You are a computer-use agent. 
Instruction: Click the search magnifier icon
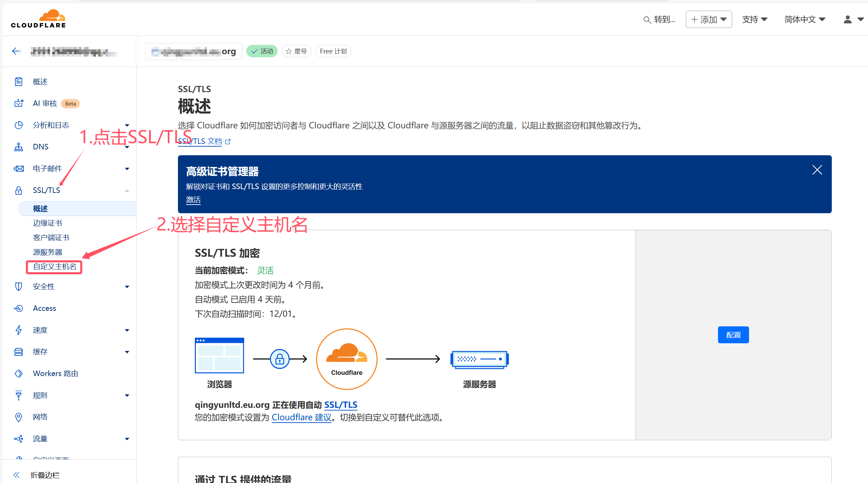tap(647, 20)
